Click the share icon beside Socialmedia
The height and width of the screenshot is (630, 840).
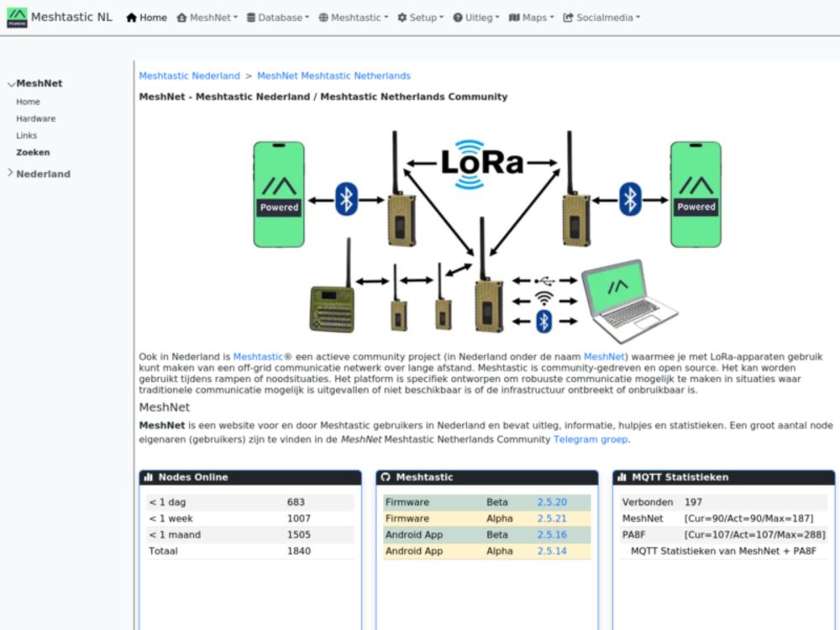click(568, 18)
